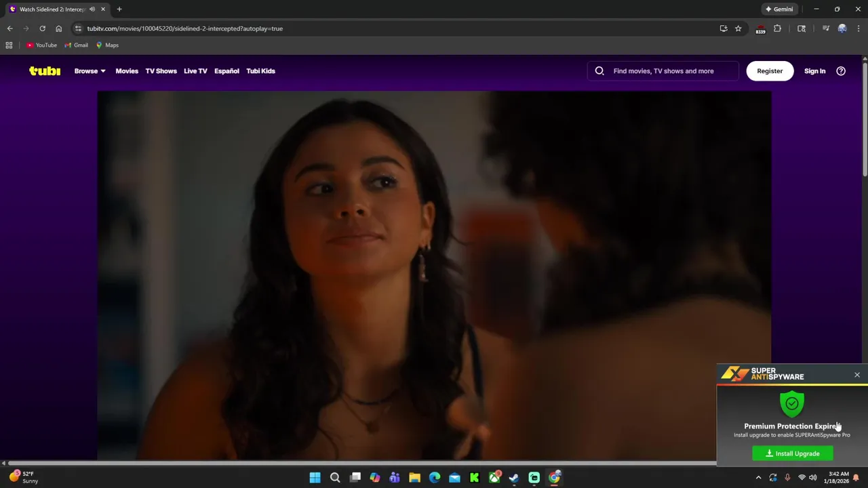868x488 pixels.
Task: Open the weather widget showing 52°F
Action: click(24, 477)
